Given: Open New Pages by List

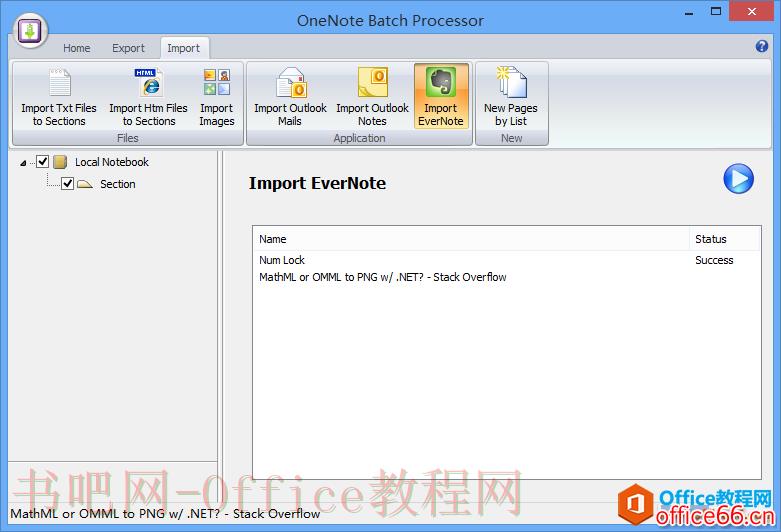Looking at the screenshot, I should [511, 97].
